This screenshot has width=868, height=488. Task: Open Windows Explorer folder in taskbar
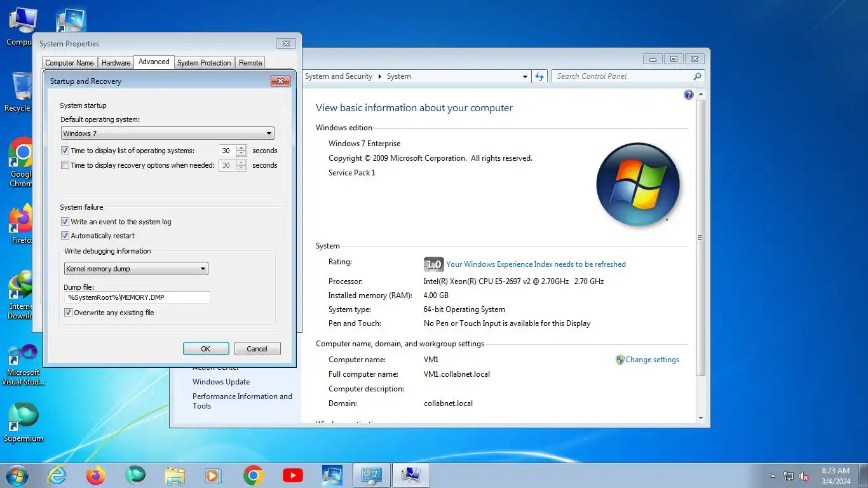click(x=175, y=475)
